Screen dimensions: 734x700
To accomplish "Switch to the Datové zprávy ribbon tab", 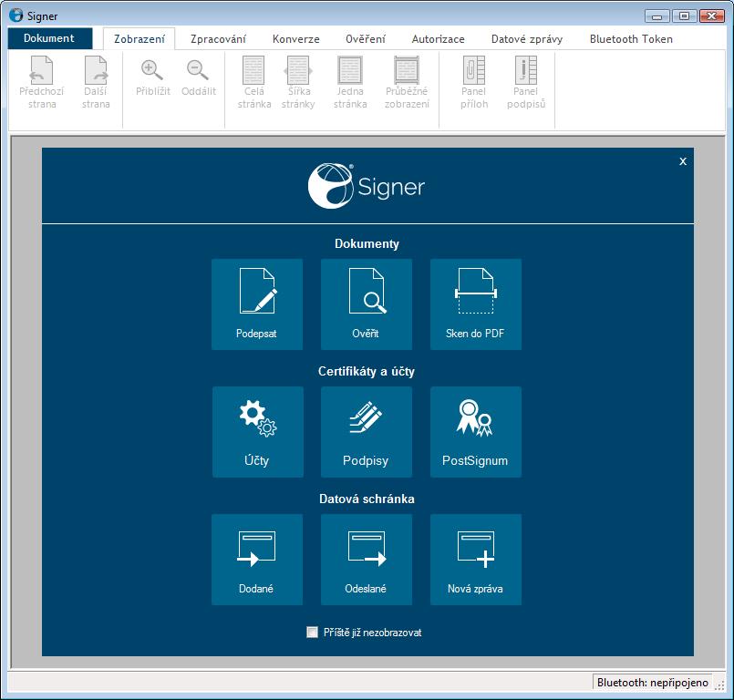I will pyautogui.click(x=527, y=39).
